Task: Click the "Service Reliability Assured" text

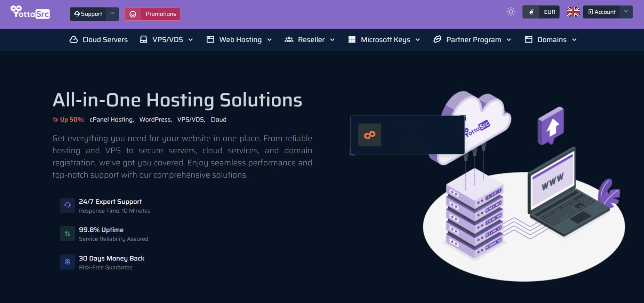Action: 114,239
